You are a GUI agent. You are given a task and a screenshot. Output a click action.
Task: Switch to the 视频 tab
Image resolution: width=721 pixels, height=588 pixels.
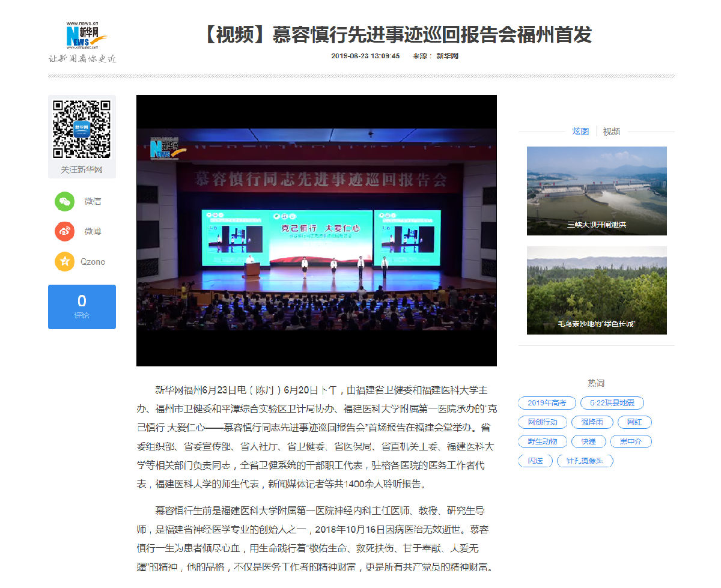point(611,131)
